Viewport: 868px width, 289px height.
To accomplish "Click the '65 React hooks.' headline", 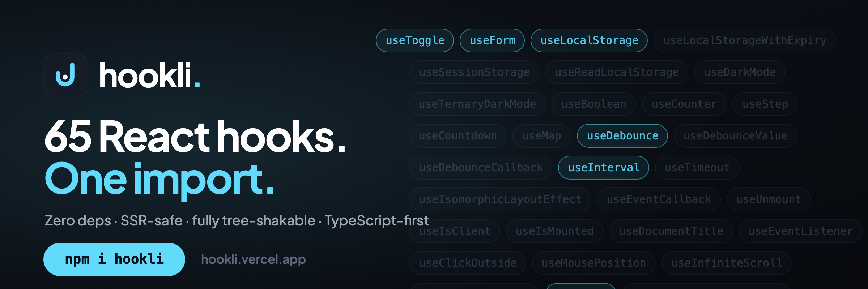I will (195, 137).
